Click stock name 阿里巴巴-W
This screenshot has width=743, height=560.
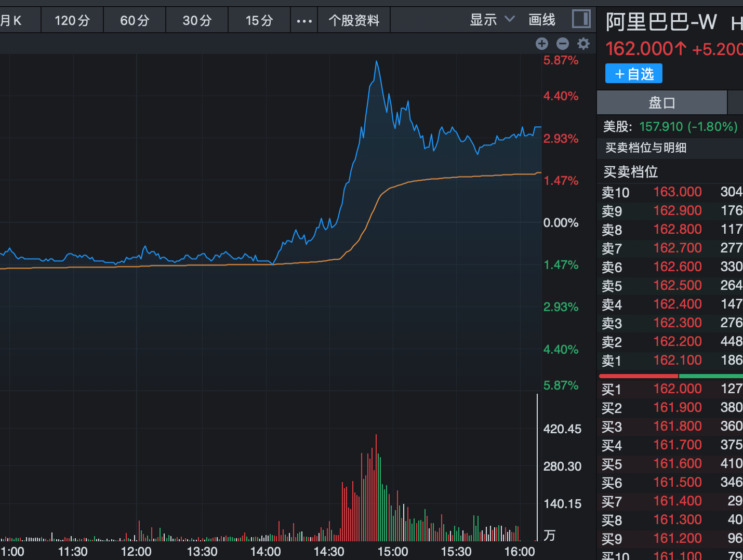click(661, 22)
